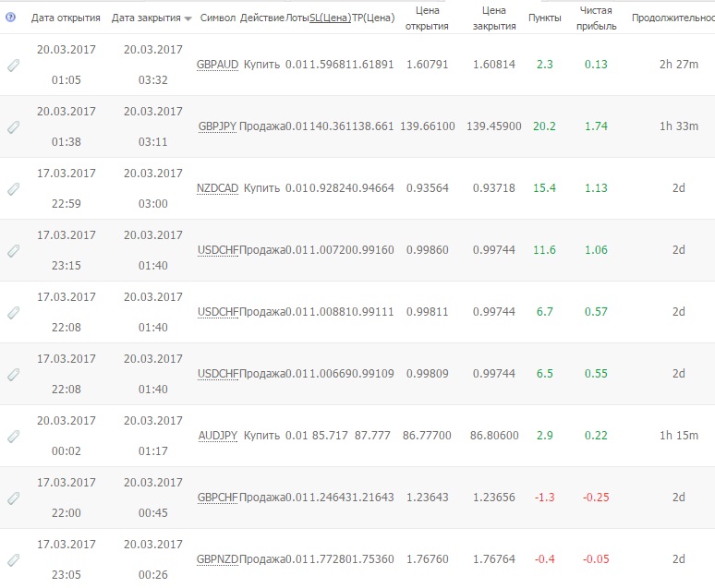Open the GBPAUD symbol link
715x588 pixels.
pyautogui.click(x=217, y=65)
